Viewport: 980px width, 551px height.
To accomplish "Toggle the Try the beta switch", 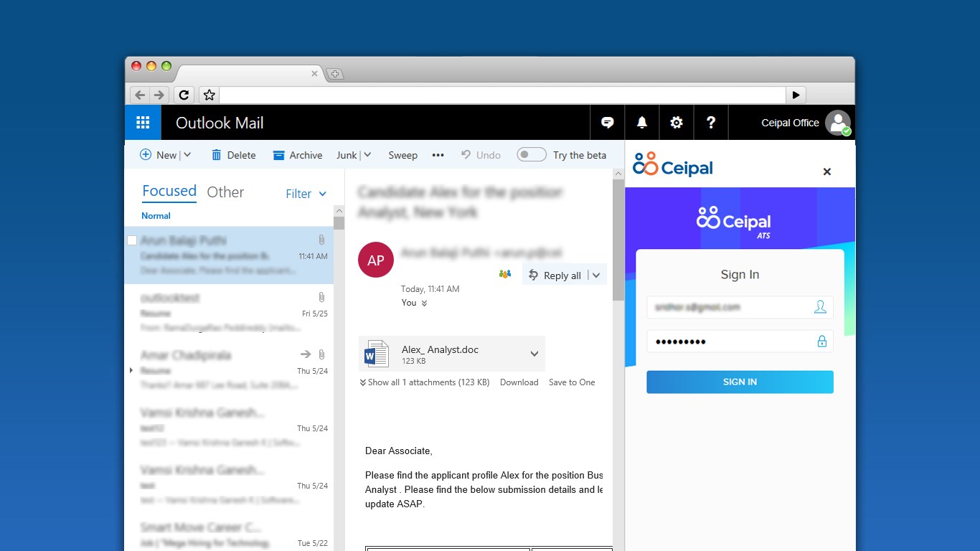I will click(x=532, y=155).
